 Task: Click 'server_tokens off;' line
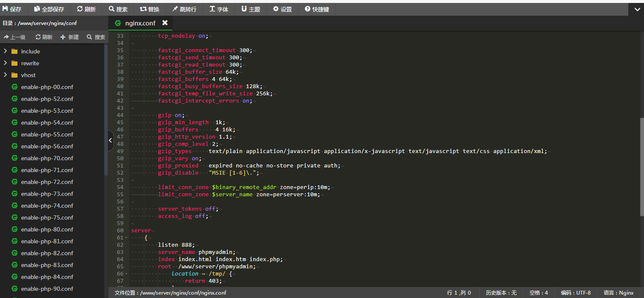[188, 209]
